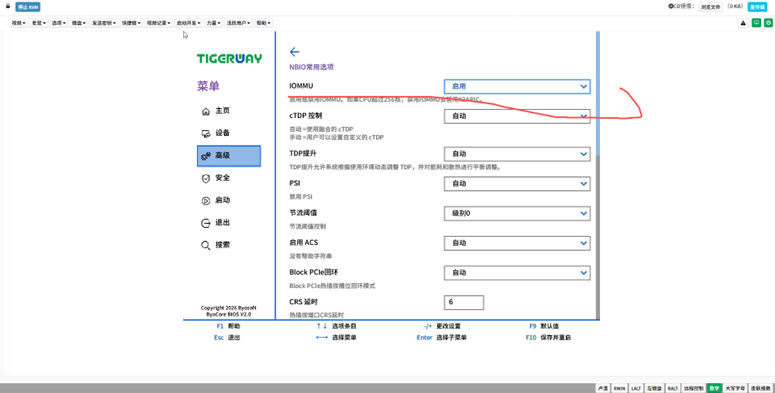775x393 pixels.
Task: Open the 启动 boot menu entry
Action: click(228, 200)
